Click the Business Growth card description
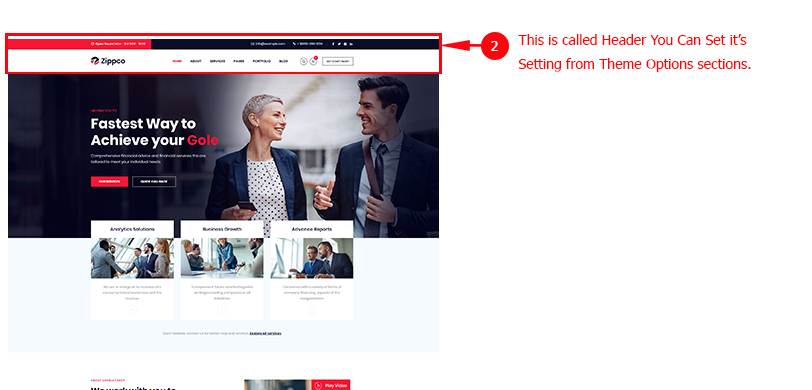This screenshot has width=812, height=390. coord(222,293)
